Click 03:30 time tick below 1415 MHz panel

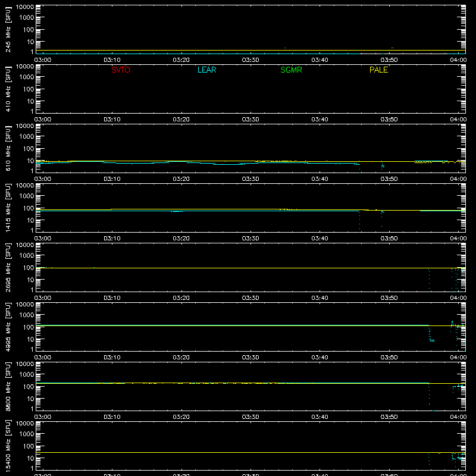pos(250,239)
